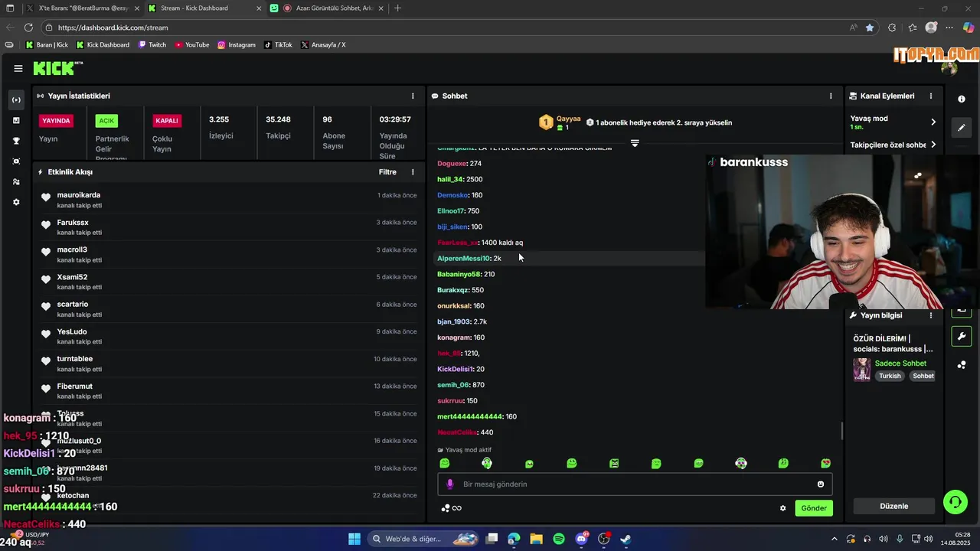The height and width of the screenshot is (551, 980).
Task: Click the KAPALI multistream badge
Action: point(167,120)
